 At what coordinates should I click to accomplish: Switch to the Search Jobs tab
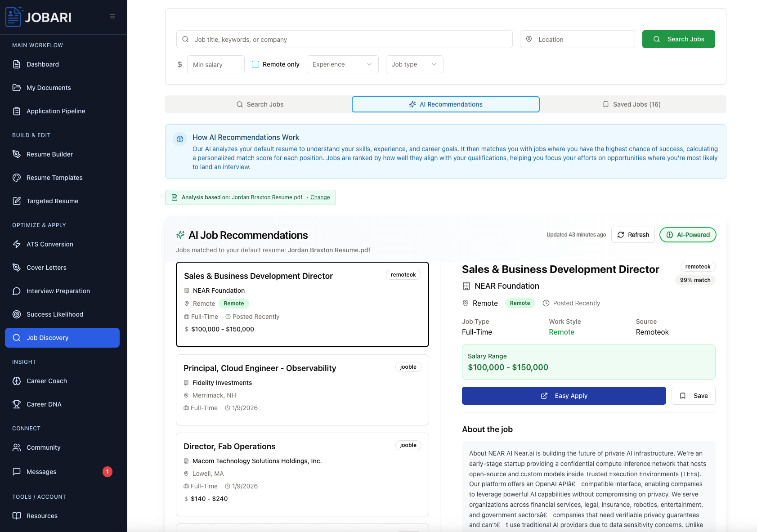tap(260, 104)
